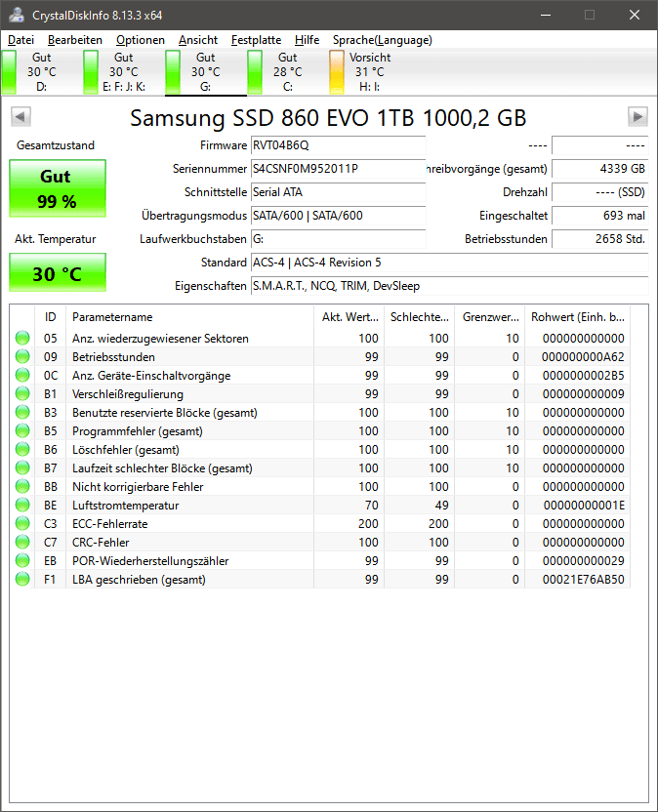Select the Luftstromtemperatur parameter name
This screenshot has height=812, width=658.
125,506
